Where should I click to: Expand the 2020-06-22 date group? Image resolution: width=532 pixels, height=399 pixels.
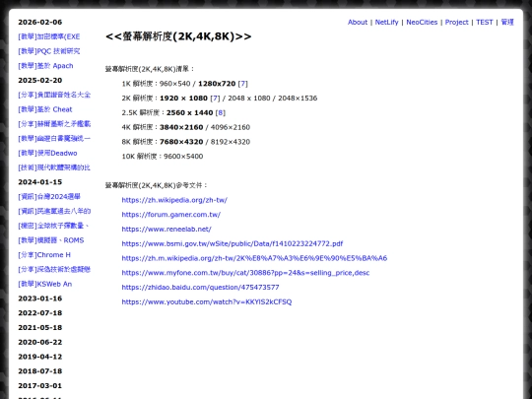(40, 342)
